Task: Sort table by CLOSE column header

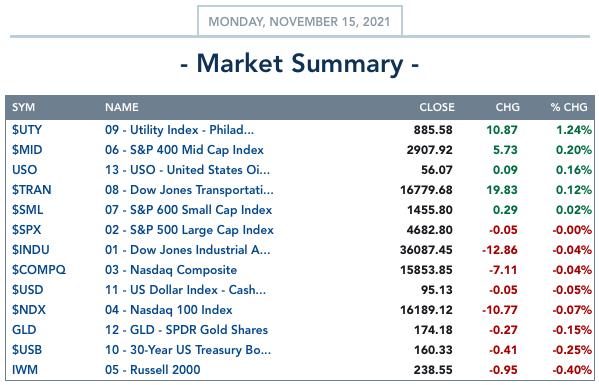Action: pos(437,107)
